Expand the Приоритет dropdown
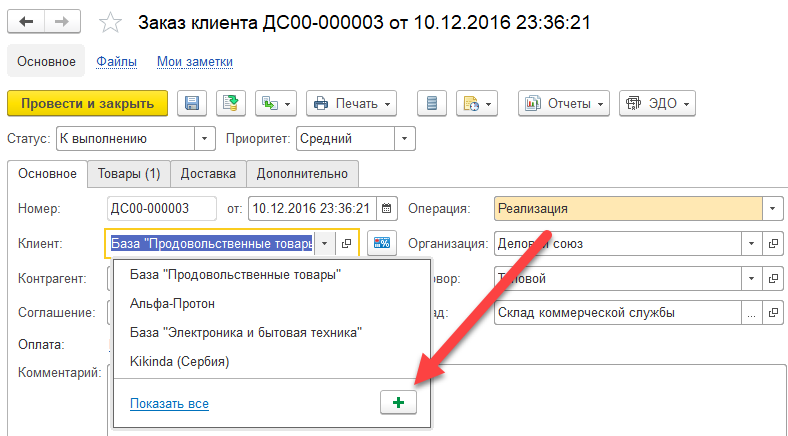 (405, 139)
